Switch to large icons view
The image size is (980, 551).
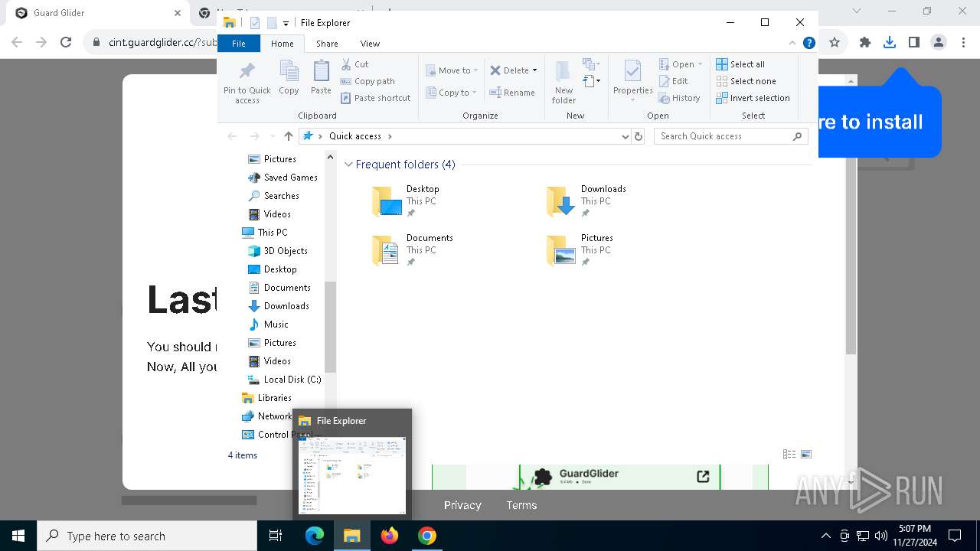pyautogui.click(x=805, y=455)
